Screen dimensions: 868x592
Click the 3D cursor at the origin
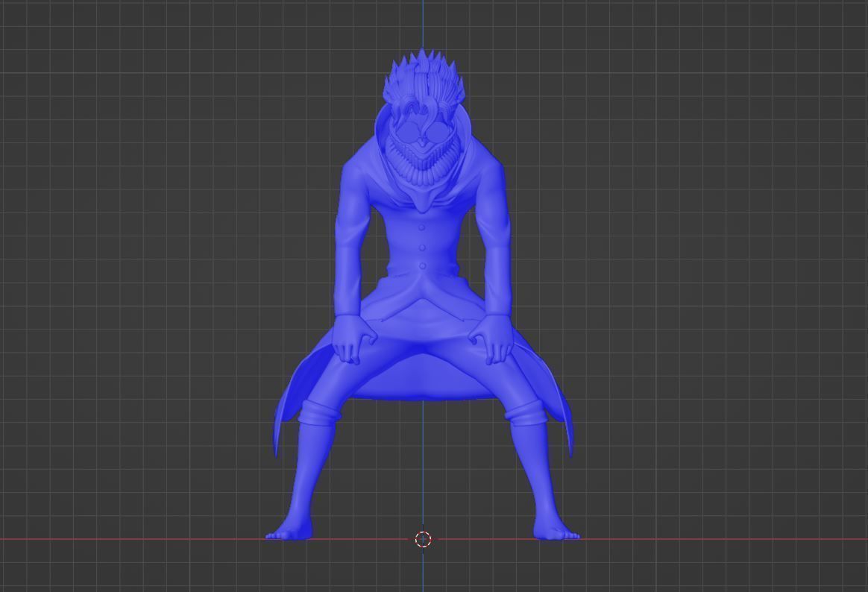(x=424, y=539)
